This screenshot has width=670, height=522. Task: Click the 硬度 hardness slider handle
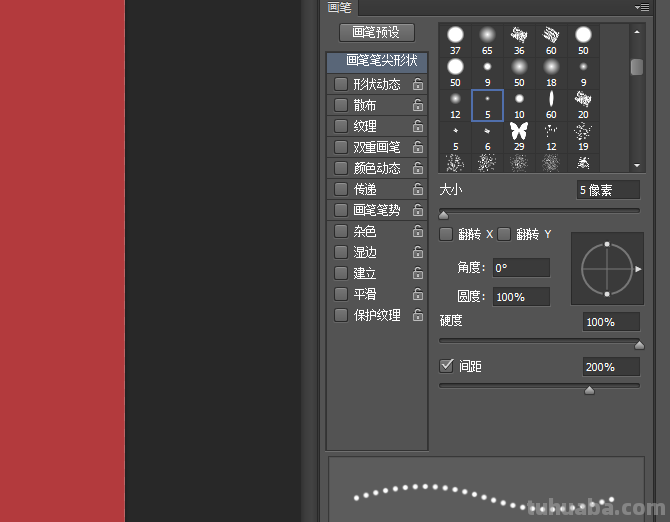(x=639, y=344)
